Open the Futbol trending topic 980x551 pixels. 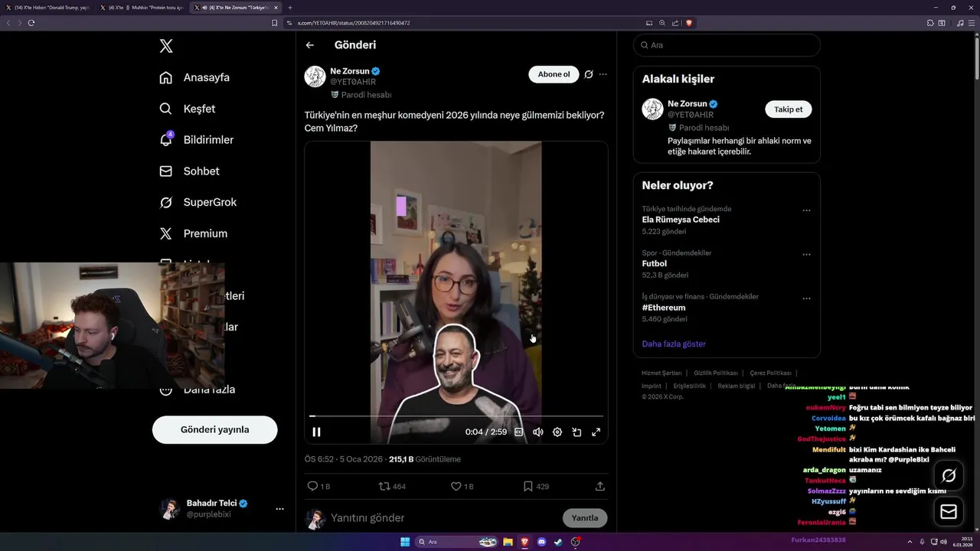pos(655,263)
